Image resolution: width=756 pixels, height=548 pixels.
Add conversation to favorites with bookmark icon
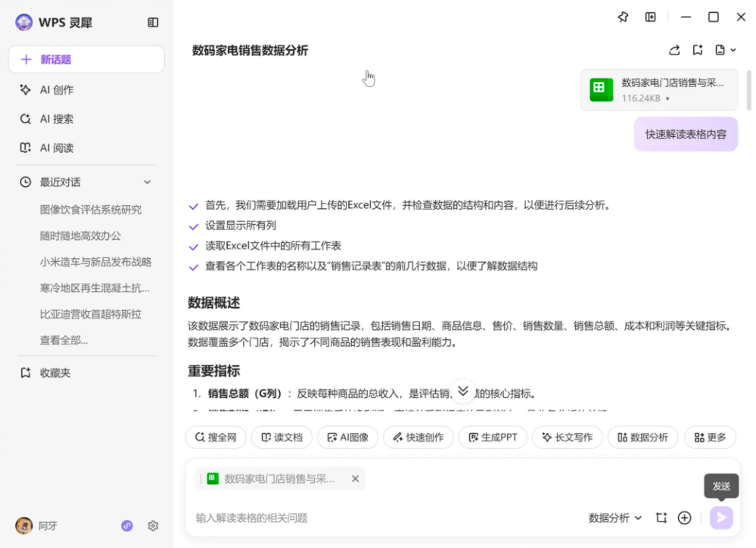[x=698, y=50]
